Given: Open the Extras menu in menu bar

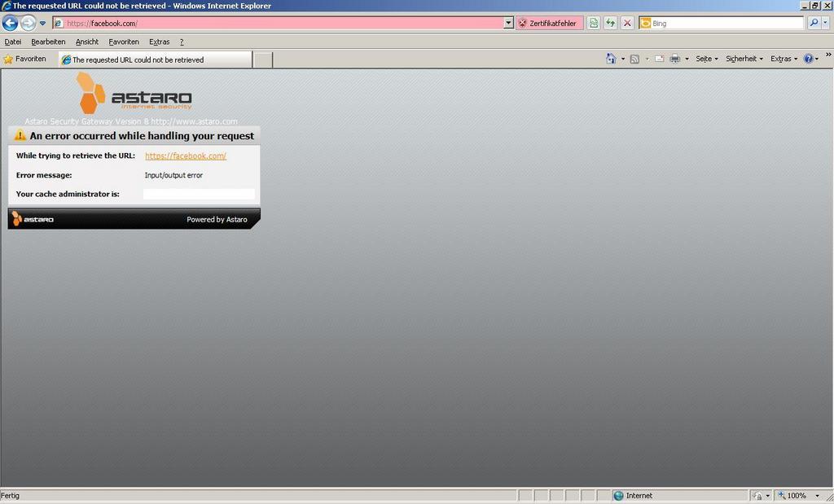Looking at the screenshot, I should click(x=159, y=42).
